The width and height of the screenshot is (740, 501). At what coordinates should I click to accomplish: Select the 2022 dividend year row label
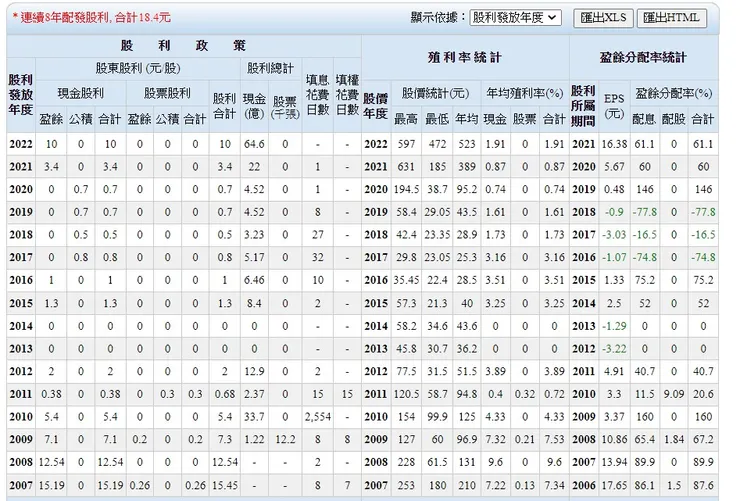pyautogui.click(x=21, y=144)
